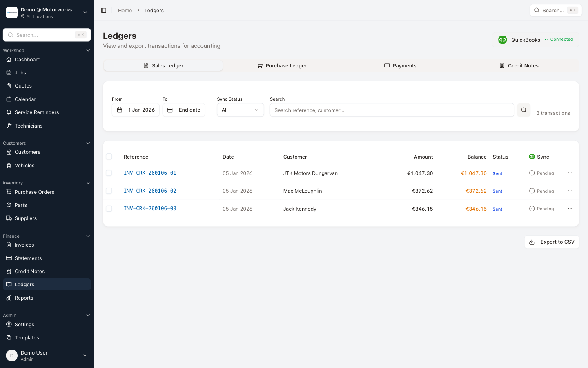Select all rows with the header checkbox

click(x=109, y=157)
